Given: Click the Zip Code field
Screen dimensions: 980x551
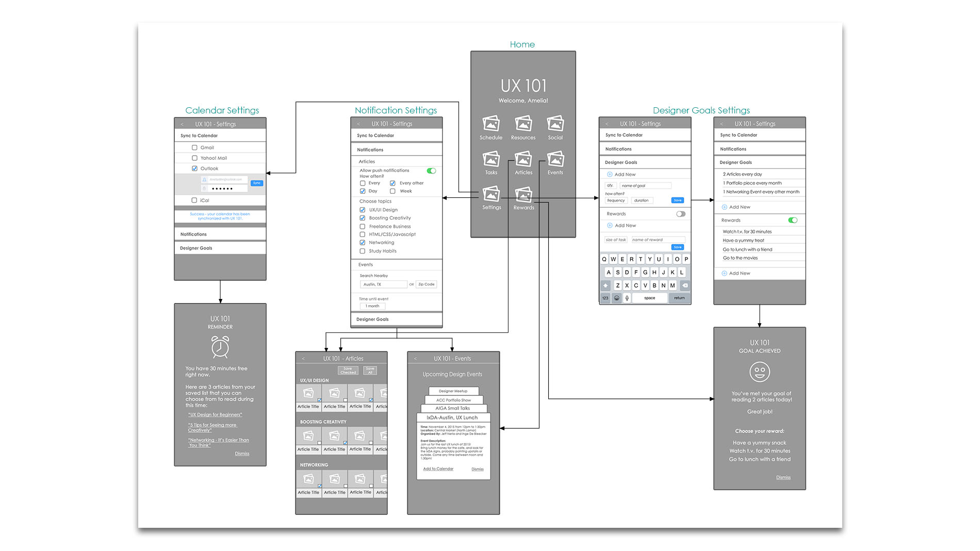Looking at the screenshot, I should 427,285.
